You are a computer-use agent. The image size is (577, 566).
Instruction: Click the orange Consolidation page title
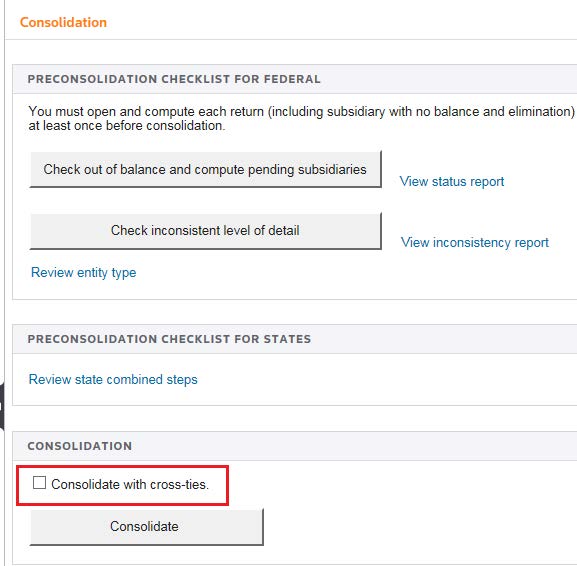[63, 22]
